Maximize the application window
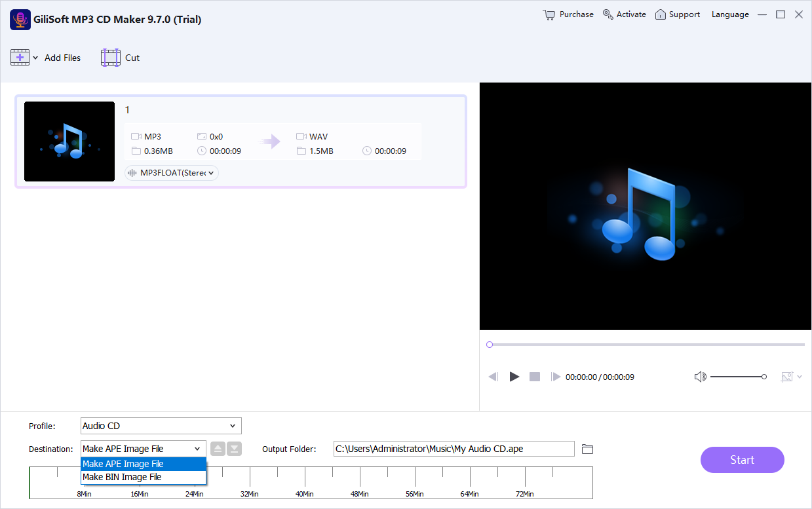This screenshot has height=509, width=812. (x=781, y=14)
